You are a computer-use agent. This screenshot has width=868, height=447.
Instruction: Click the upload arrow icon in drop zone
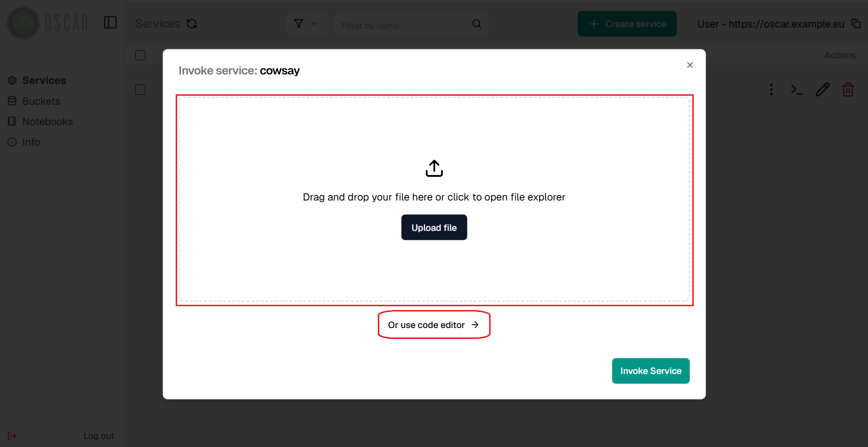point(434,168)
